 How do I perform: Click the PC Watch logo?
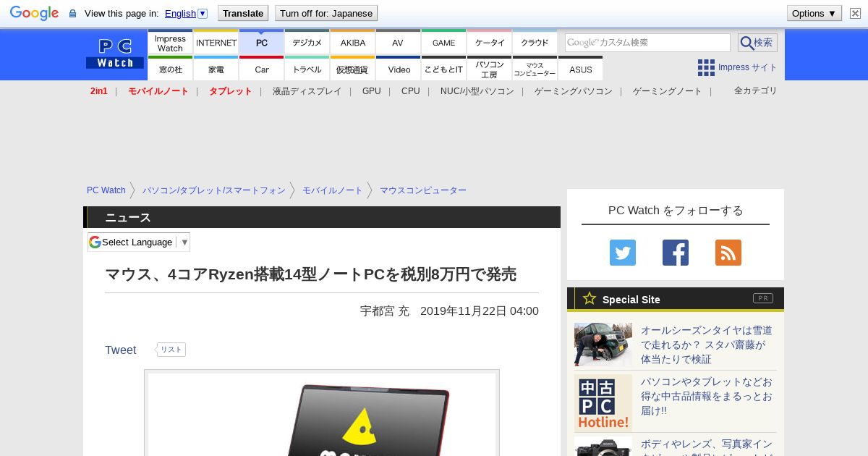[x=115, y=53]
